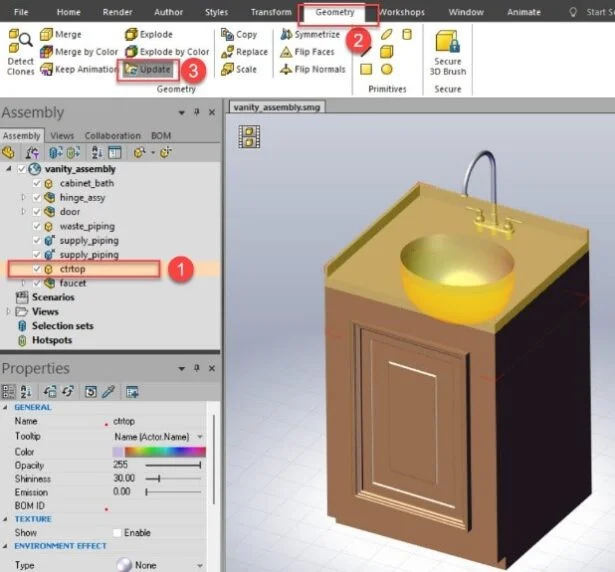Click the Color spectrum swatch
The image size is (615, 572).
pyautogui.click(x=165, y=452)
